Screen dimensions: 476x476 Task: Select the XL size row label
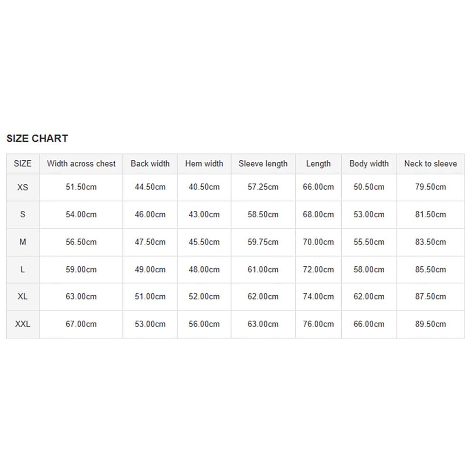pyautogui.click(x=22, y=297)
